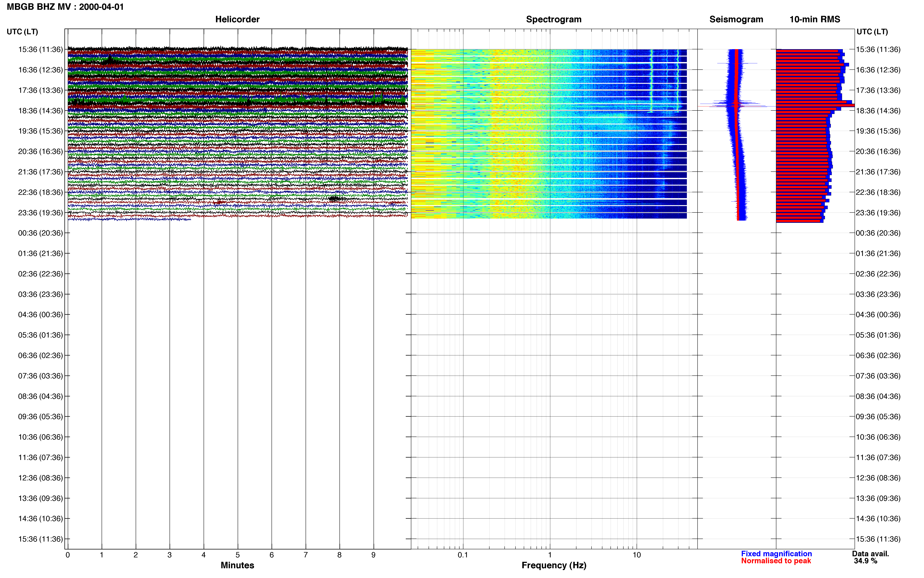
Task: Click the 5 tick on Minutes axis
Action: [x=238, y=555]
